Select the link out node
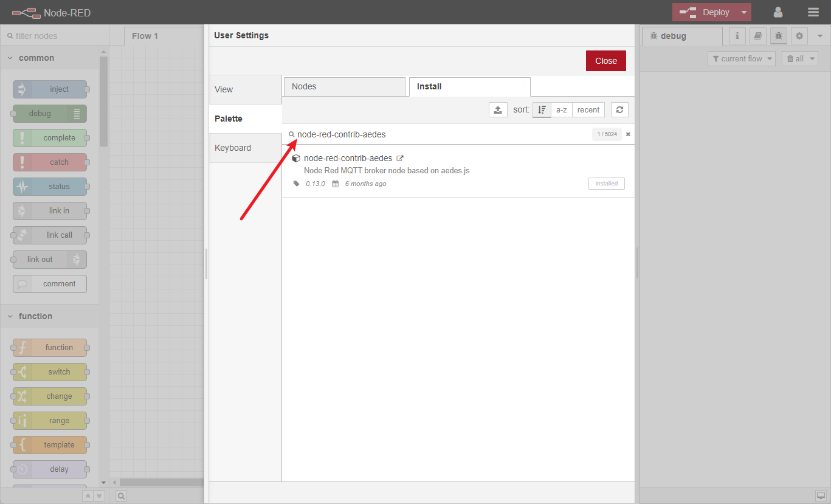 coord(50,260)
